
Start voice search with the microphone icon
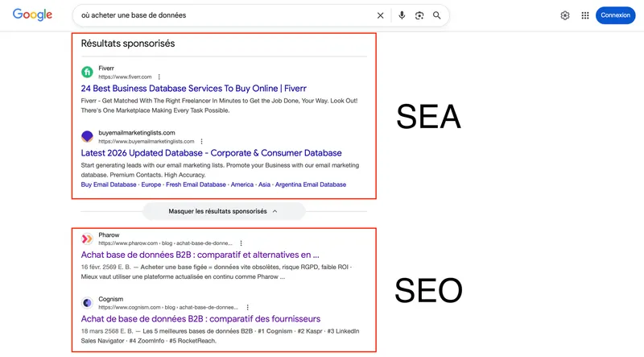tap(402, 15)
